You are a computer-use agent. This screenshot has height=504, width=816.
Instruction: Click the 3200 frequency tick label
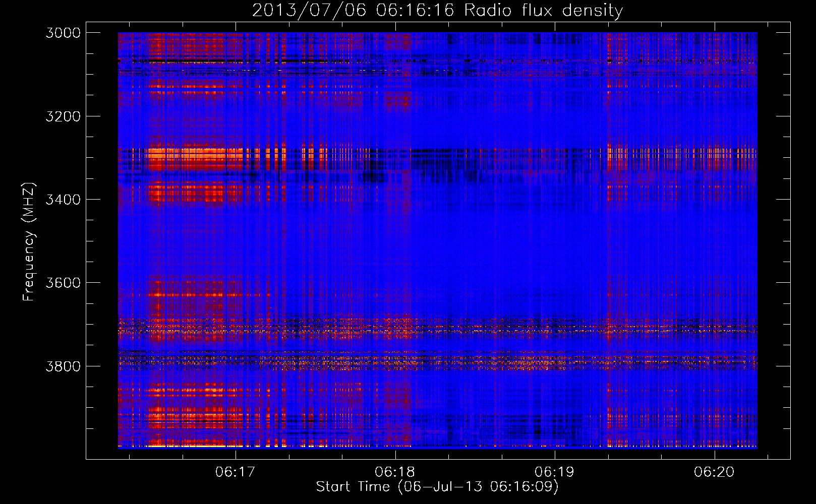click(x=63, y=116)
